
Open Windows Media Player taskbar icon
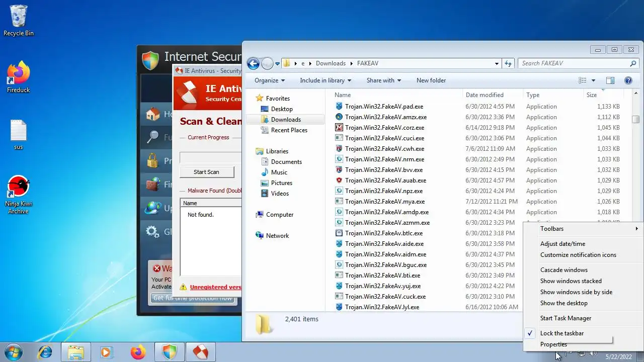(x=106, y=352)
